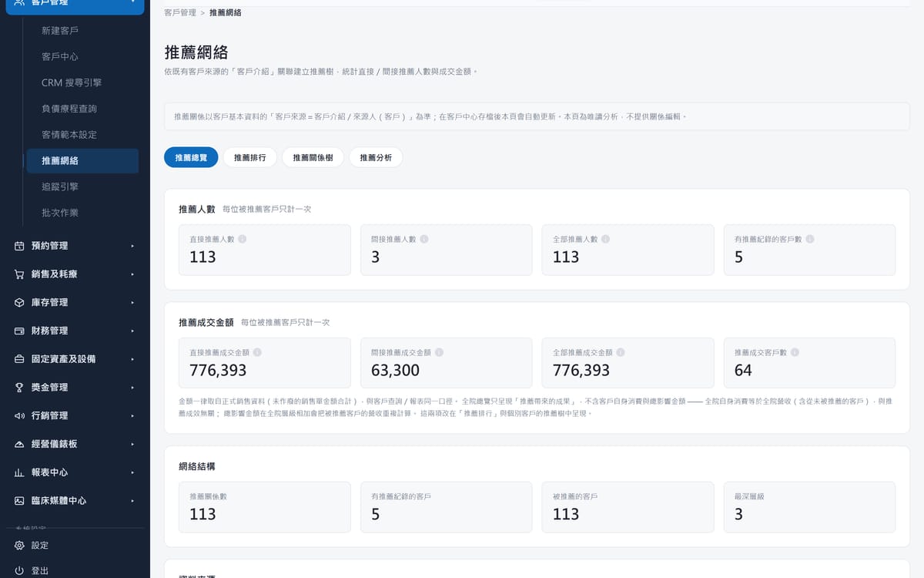
Task: Click info icon beside 直接推薦成交金額
Action: [x=257, y=352]
